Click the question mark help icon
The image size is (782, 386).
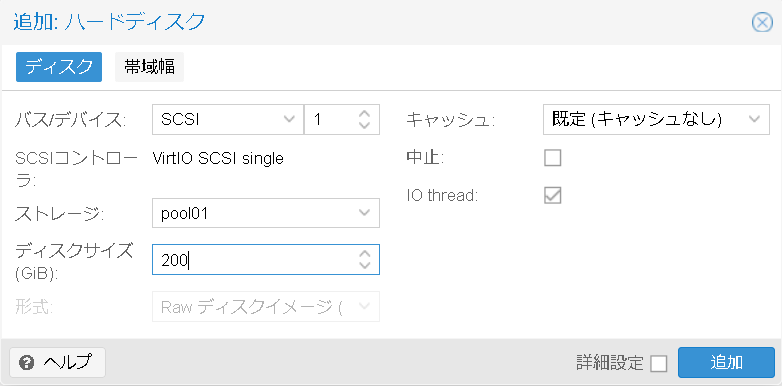coord(27,363)
